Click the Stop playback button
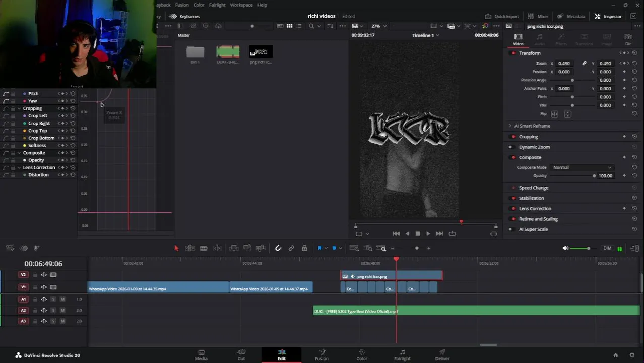Viewport: 644px width, 363px height. [418, 234]
